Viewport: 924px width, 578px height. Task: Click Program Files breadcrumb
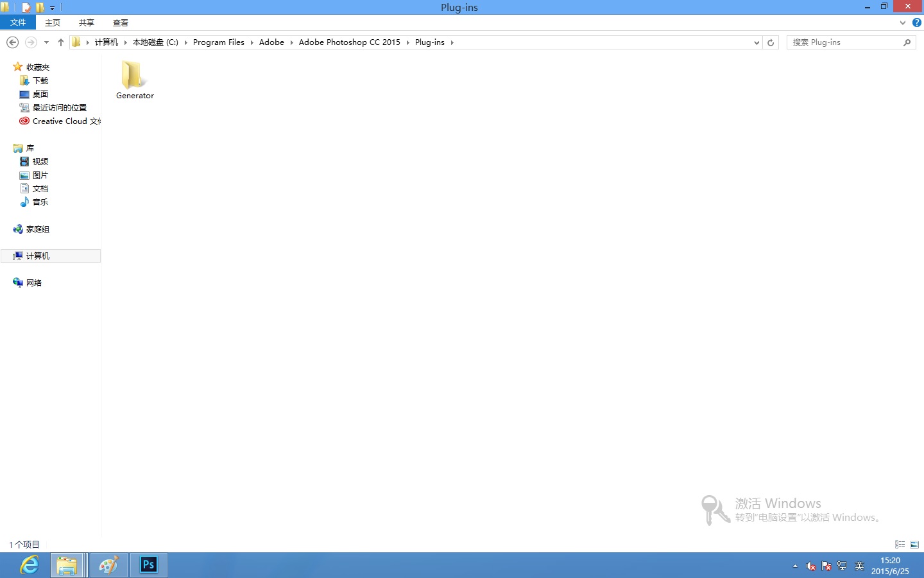tap(219, 42)
